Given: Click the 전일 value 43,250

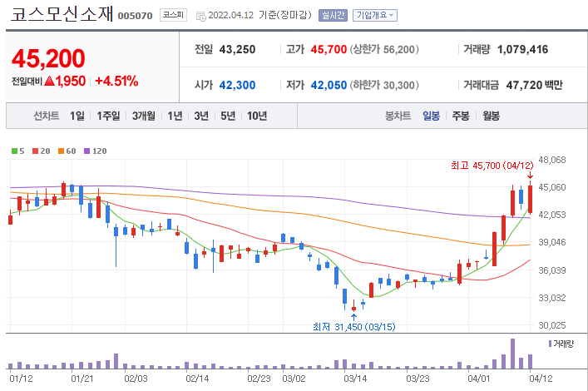Looking at the screenshot, I should coord(237,50).
